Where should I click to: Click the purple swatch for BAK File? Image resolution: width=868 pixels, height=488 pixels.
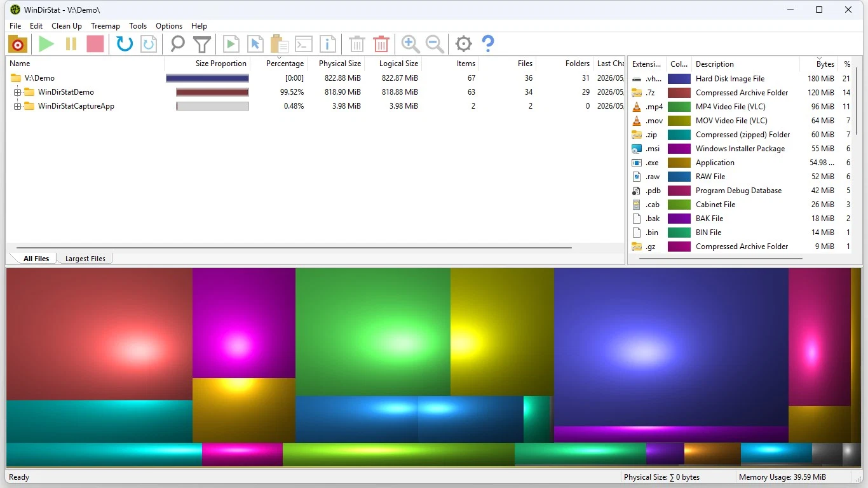click(x=679, y=219)
